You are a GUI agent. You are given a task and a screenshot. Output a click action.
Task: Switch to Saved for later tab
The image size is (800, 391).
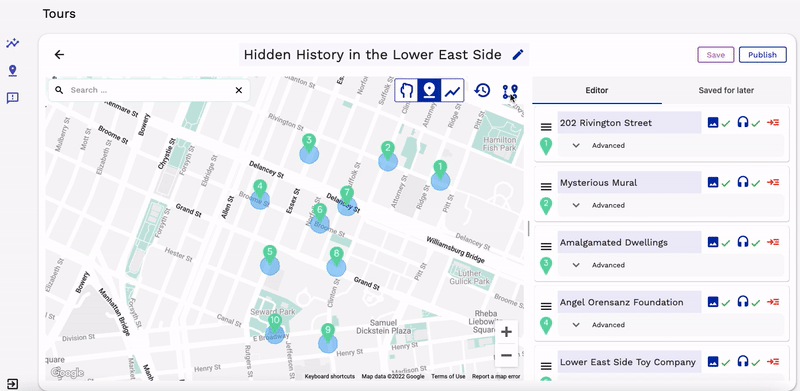point(726,90)
